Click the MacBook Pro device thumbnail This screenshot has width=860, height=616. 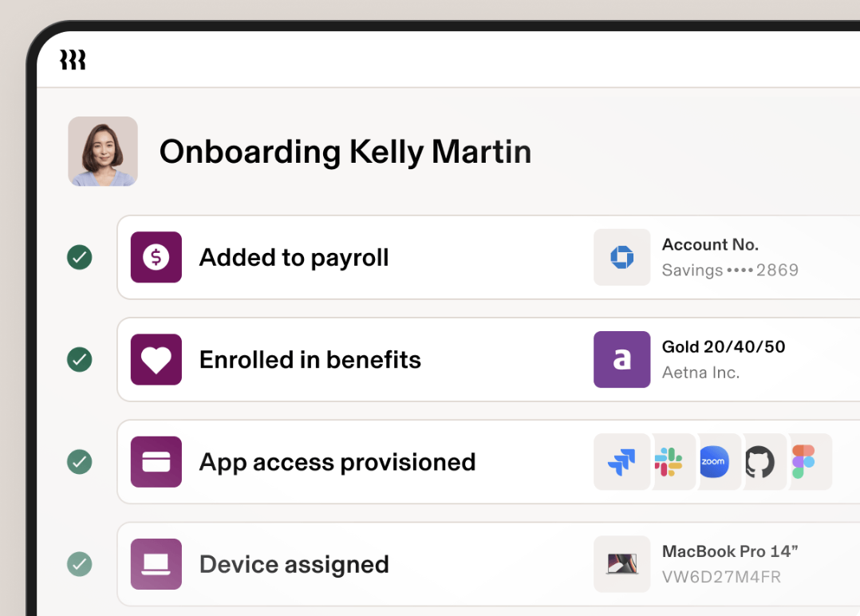(622, 563)
